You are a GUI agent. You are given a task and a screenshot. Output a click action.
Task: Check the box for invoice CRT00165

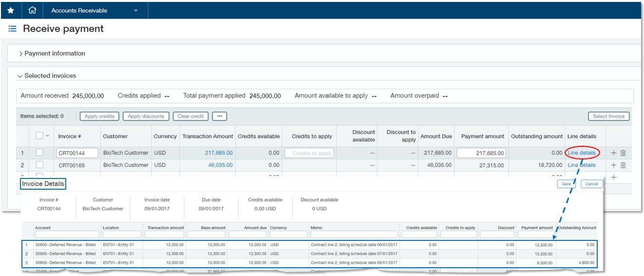[x=39, y=165]
